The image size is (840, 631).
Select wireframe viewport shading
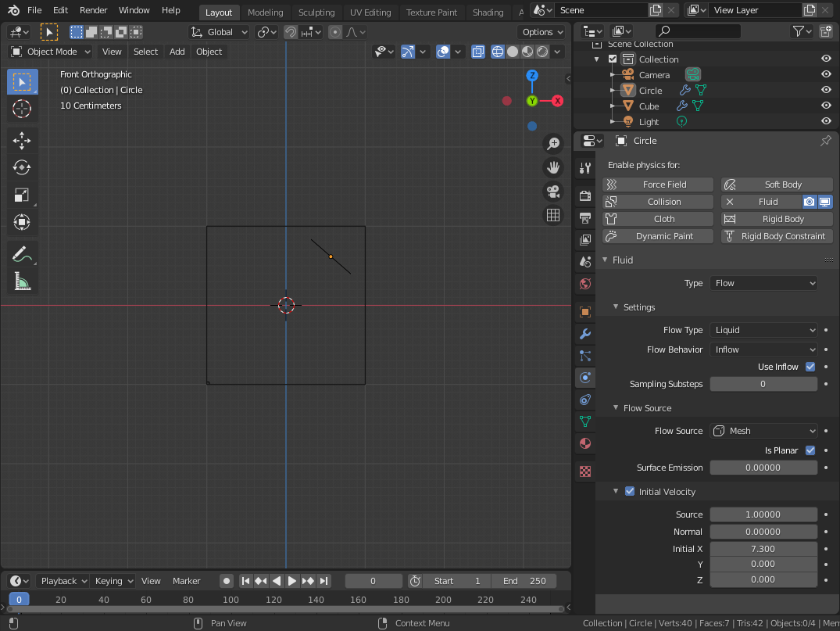click(x=498, y=52)
